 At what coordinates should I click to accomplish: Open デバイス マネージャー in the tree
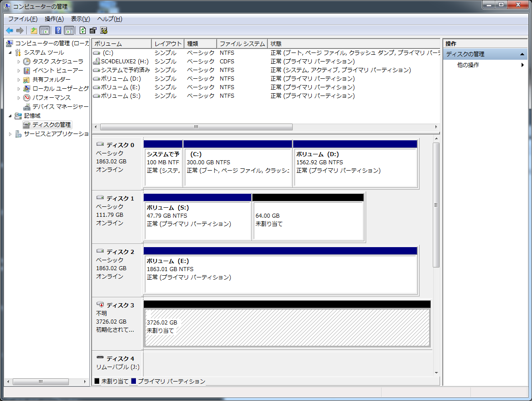[x=60, y=107]
